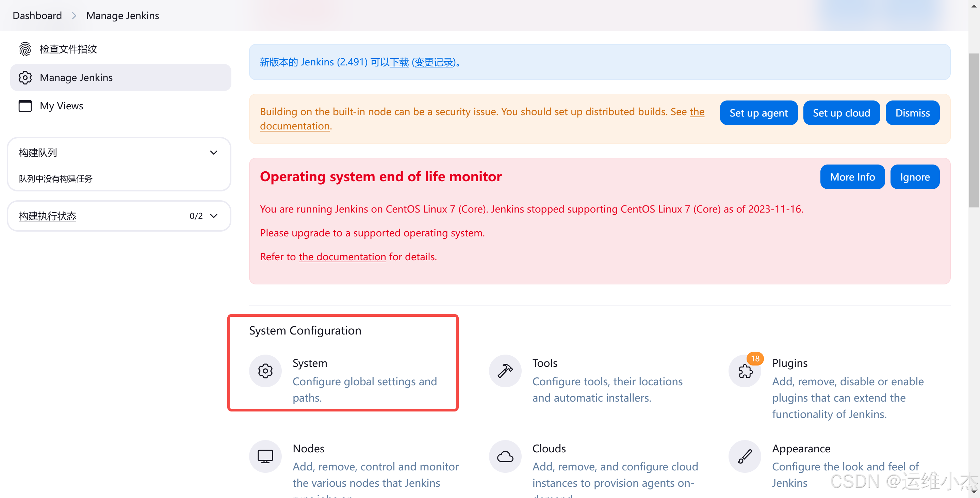Viewport: 980px width, 498px height.
Task: Click the Set up agent button
Action: click(x=758, y=113)
